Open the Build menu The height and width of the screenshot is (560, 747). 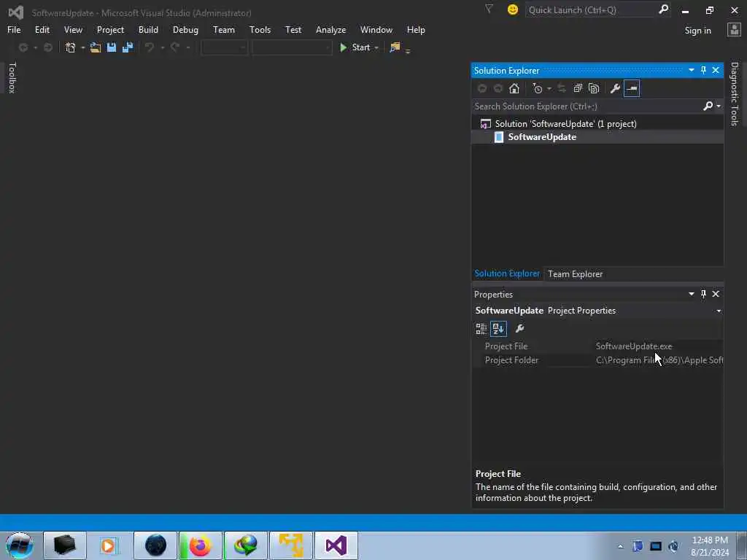(148, 30)
